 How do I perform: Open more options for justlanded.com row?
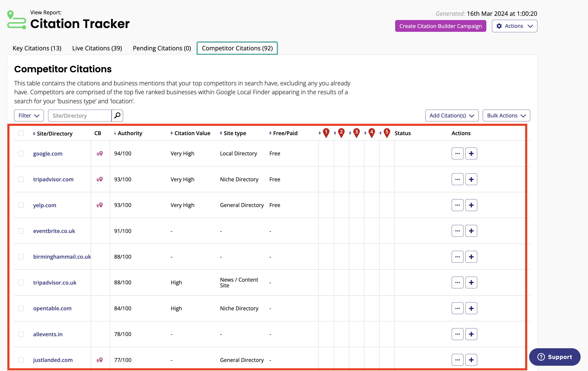click(x=457, y=360)
